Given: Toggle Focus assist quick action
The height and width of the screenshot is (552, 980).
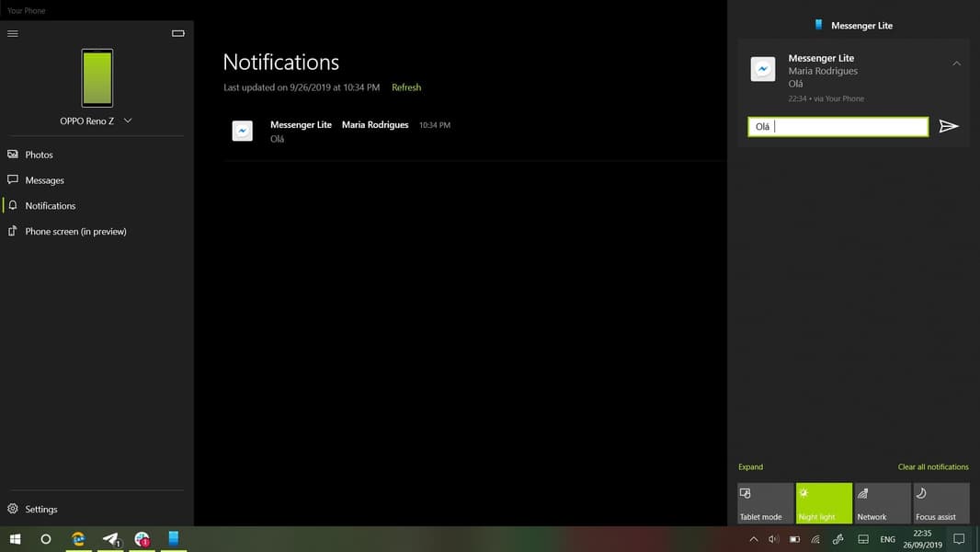Looking at the screenshot, I should (x=941, y=502).
